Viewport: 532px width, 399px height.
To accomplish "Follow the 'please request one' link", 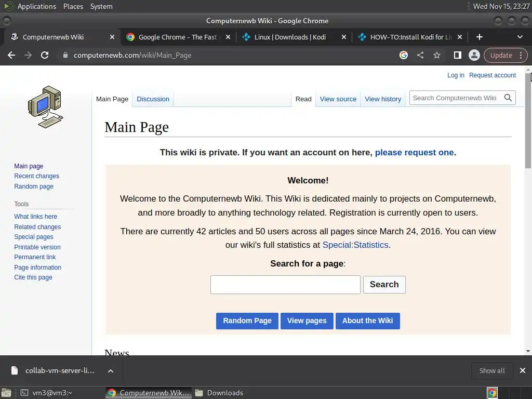I will point(414,152).
